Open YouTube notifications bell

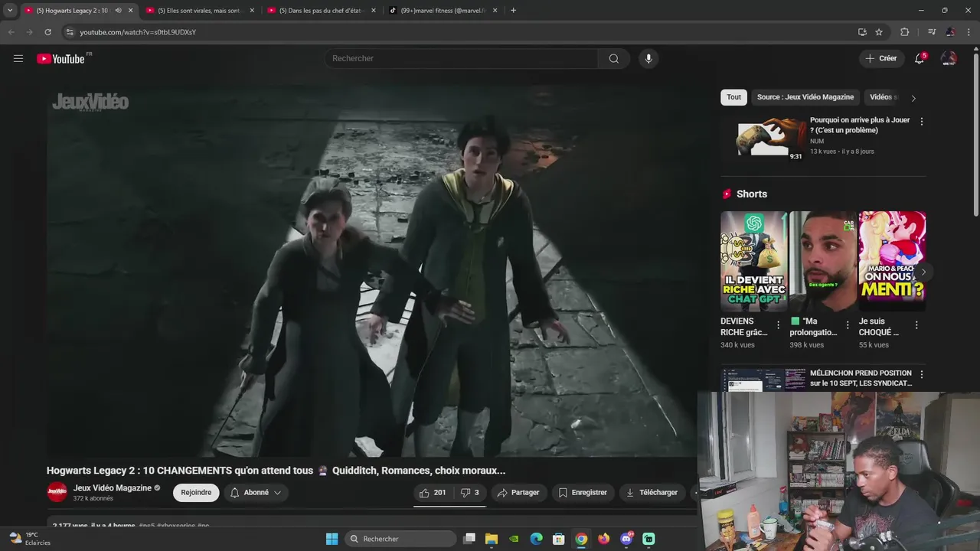pyautogui.click(x=920, y=59)
